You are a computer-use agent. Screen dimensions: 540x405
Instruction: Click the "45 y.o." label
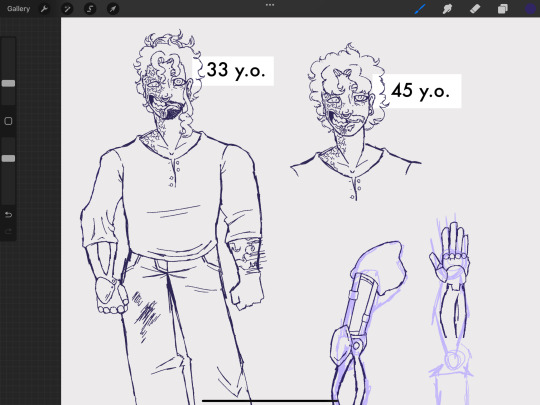pos(420,91)
